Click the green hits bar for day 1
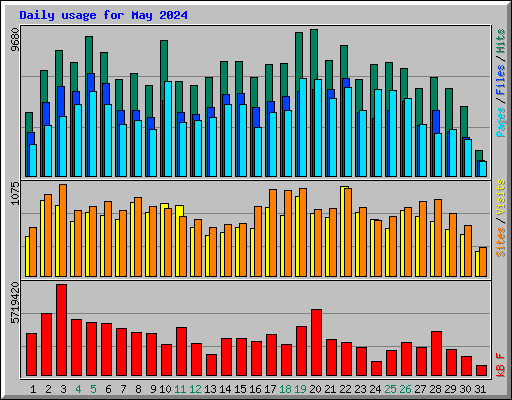512x400 pixels. click(29, 122)
